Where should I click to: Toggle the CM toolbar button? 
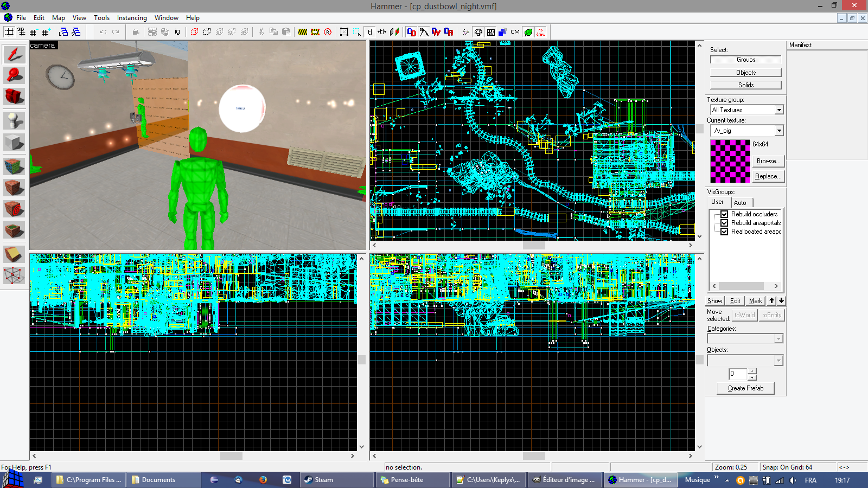[515, 32]
